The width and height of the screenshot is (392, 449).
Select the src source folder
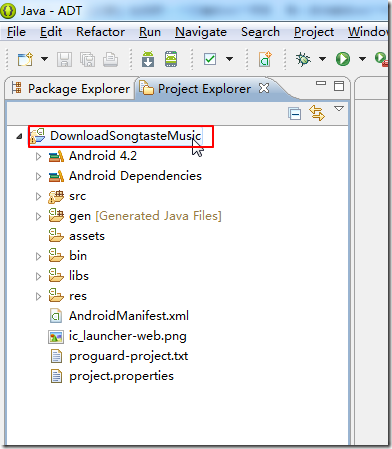[77, 196]
